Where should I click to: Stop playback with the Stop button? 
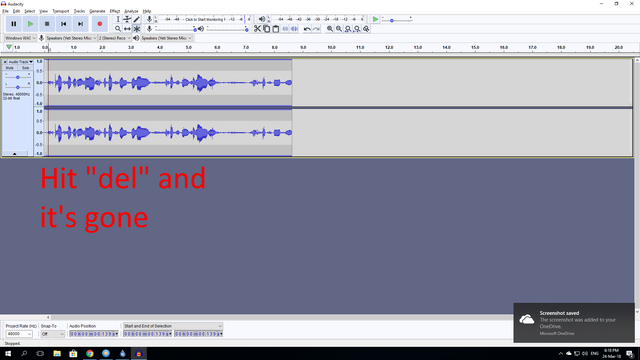pyautogui.click(x=47, y=24)
